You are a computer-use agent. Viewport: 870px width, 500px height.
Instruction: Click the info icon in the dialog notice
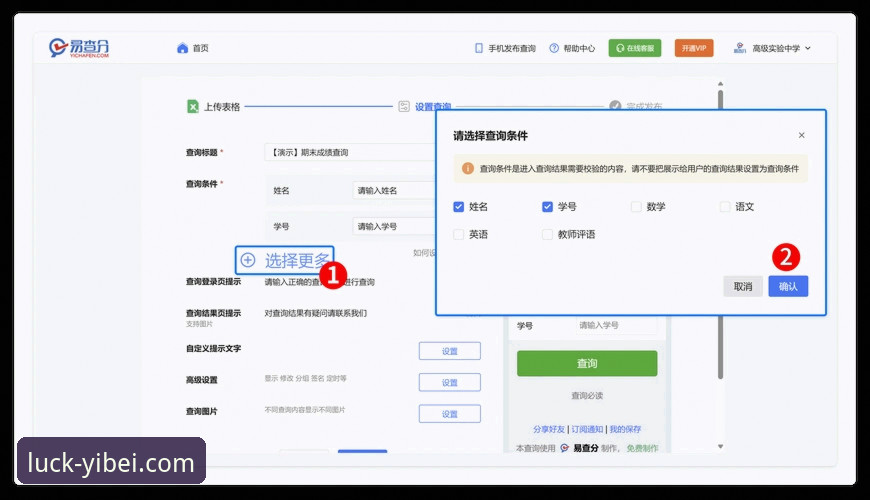pos(468,168)
